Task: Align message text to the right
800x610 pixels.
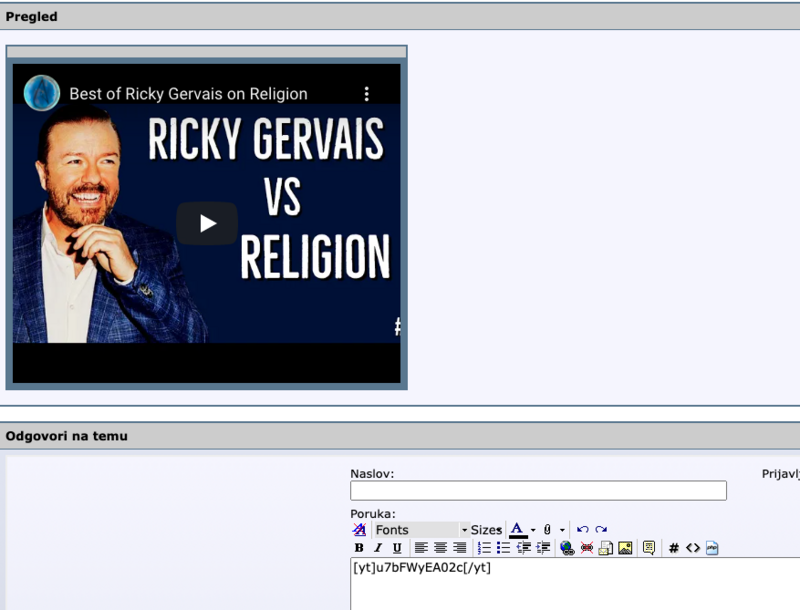Action: 460,548
